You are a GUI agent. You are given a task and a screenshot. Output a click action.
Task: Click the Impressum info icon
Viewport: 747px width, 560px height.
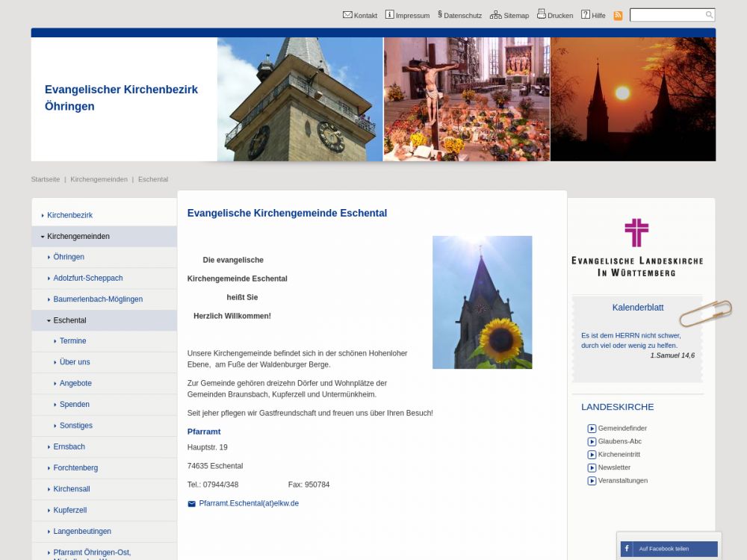(x=389, y=15)
